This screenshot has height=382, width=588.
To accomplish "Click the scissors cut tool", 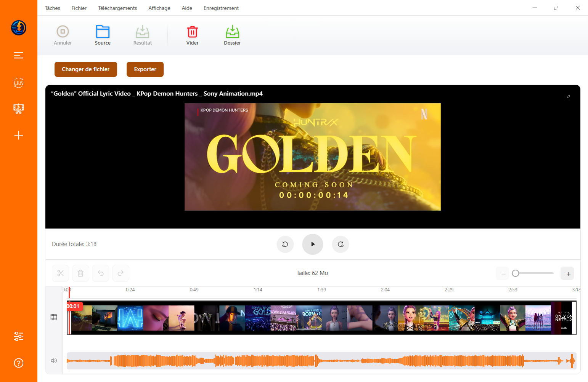I will click(x=61, y=273).
